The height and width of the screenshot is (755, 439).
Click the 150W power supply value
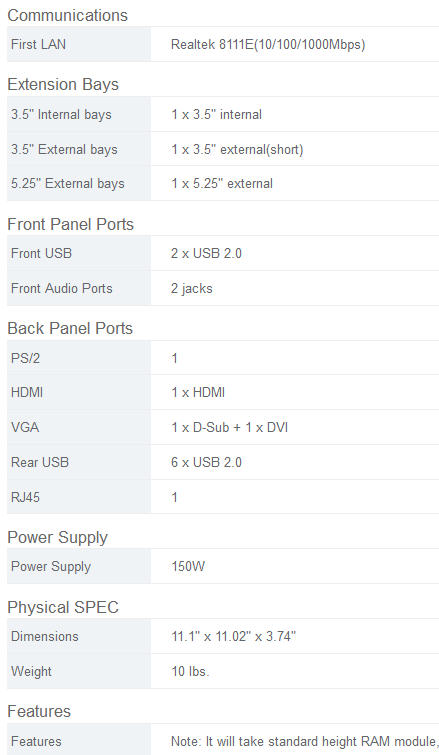[x=188, y=566]
